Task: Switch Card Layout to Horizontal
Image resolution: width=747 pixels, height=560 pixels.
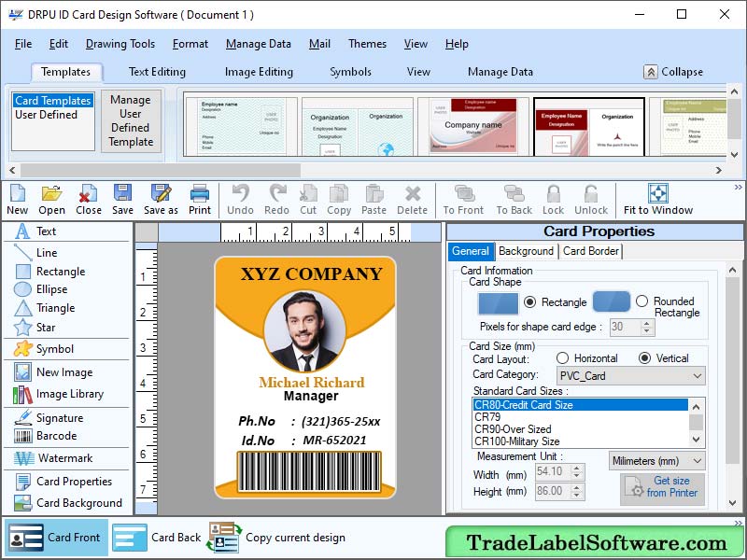Action: pyautogui.click(x=562, y=360)
